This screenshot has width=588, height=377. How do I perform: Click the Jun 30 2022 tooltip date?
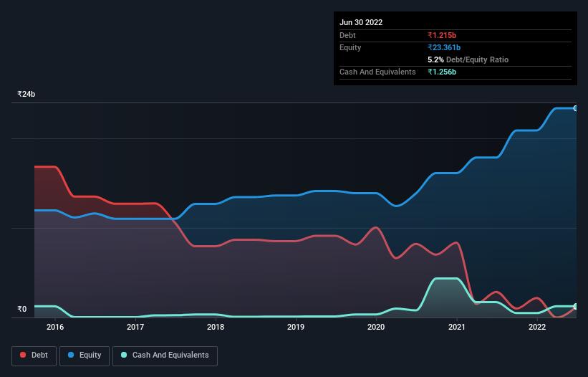tap(361, 22)
